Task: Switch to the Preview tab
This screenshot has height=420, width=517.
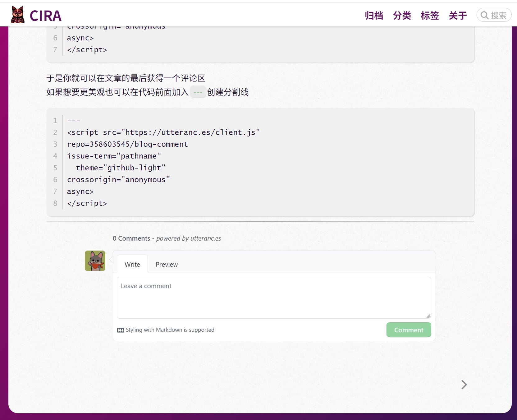Action: [167, 265]
